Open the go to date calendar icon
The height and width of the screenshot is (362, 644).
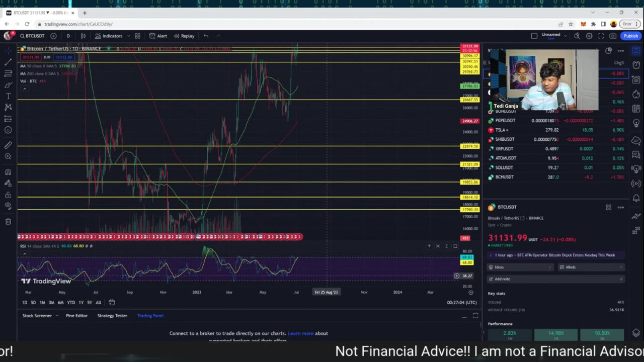pos(112,302)
